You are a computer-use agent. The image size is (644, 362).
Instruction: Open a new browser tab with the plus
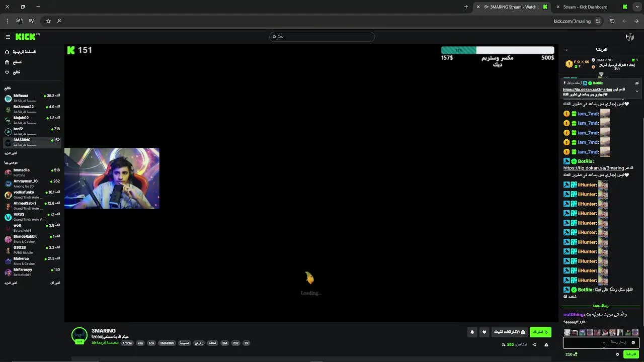click(466, 7)
